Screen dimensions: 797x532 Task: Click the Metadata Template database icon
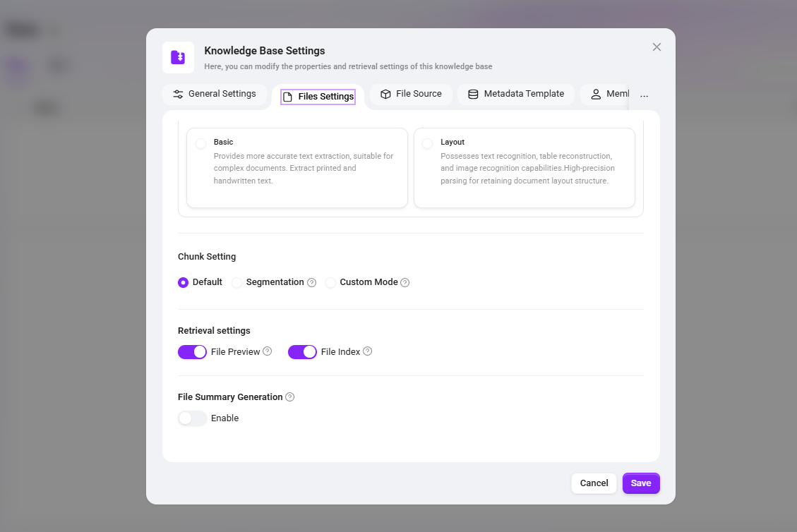click(x=473, y=94)
